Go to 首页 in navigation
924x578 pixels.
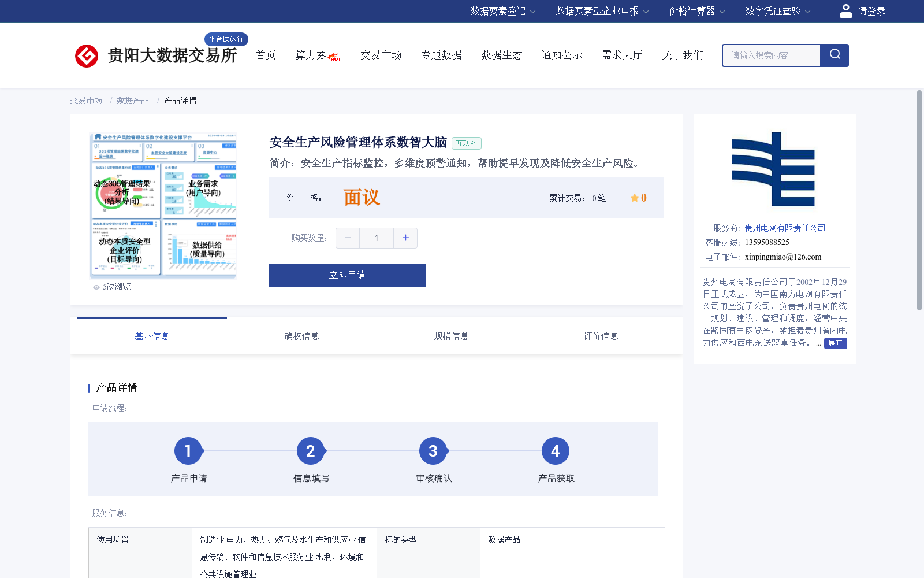266,55
